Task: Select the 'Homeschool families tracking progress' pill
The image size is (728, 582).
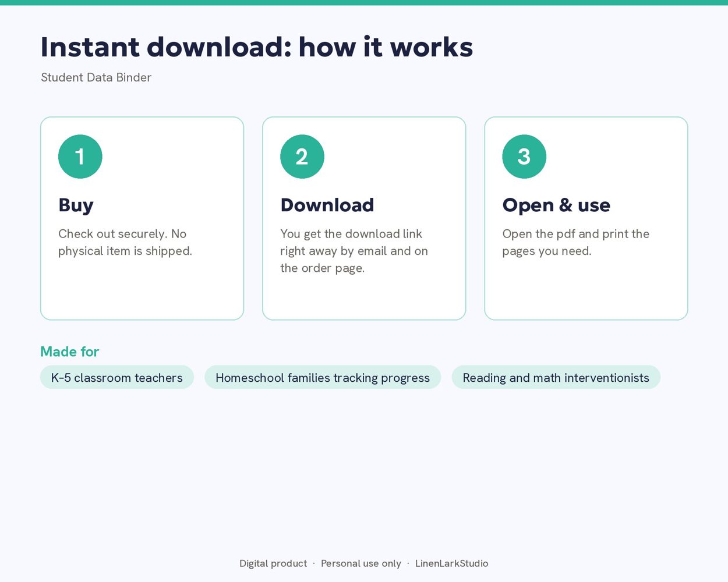Action: point(323,377)
